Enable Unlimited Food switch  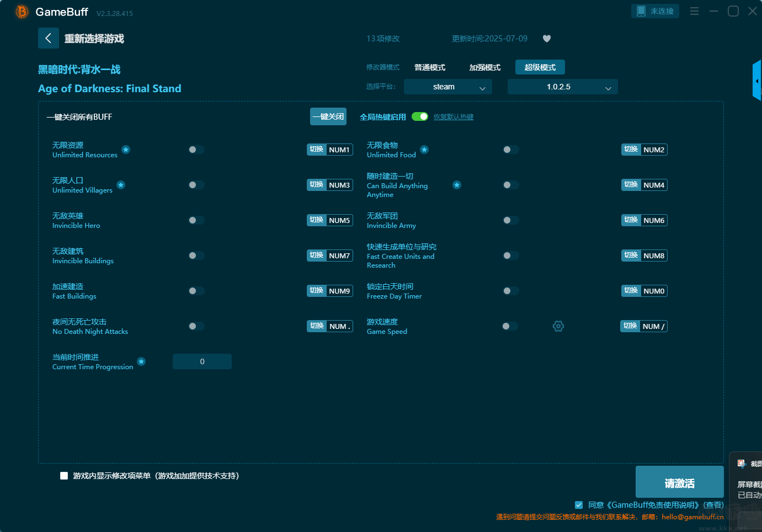pyautogui.click(x=510, y=150)
